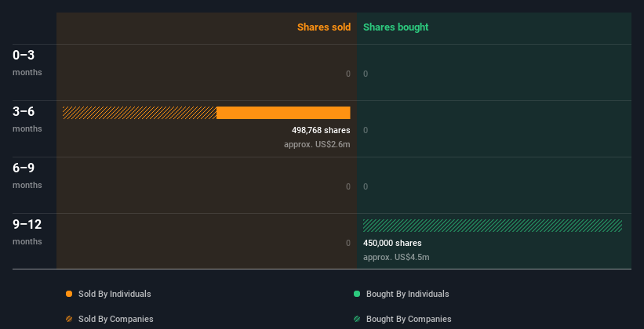Click the shares bought zero in 0–3 months row
This screenshot has height=329, width=644.
click(366, 74)
